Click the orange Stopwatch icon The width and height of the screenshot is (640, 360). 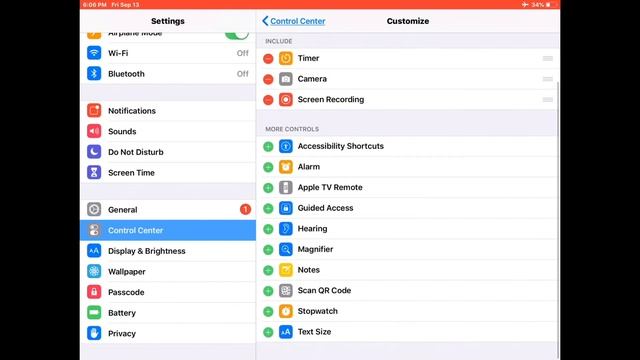286,311
